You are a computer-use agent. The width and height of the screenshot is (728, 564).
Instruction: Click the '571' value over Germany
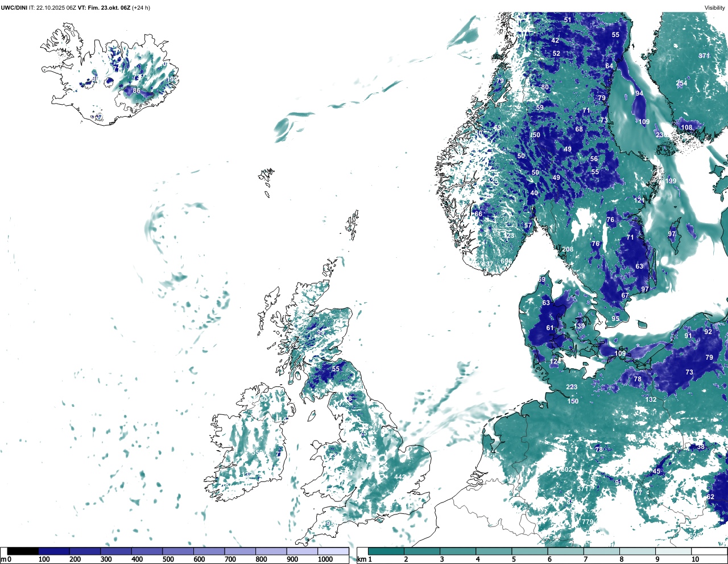583,489
